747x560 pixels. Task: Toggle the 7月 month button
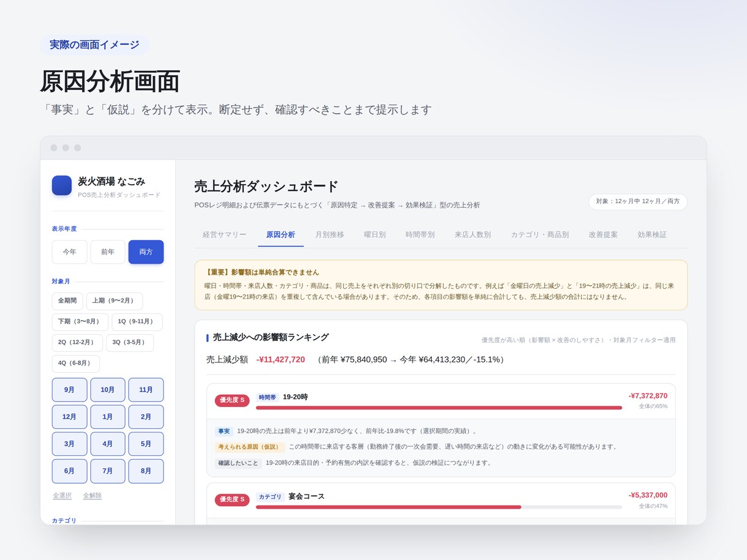click(108, 471)
